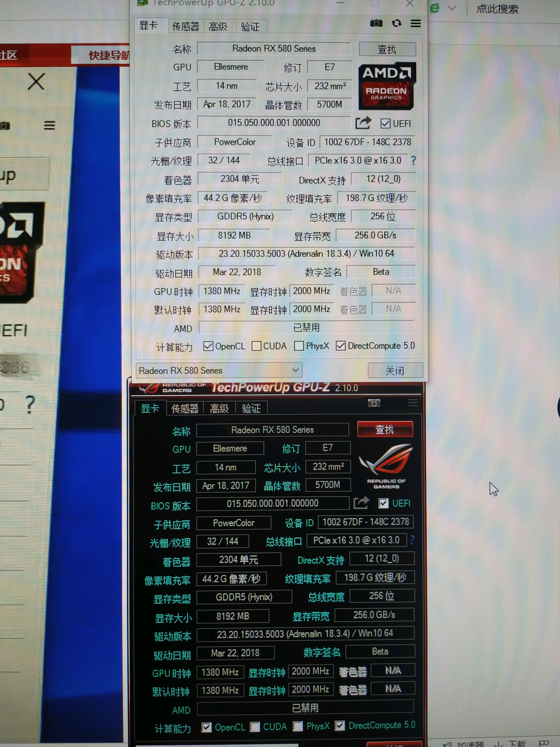
Task: Click the green browser 'e' icon beside the search box
Action: click(435, 8)
